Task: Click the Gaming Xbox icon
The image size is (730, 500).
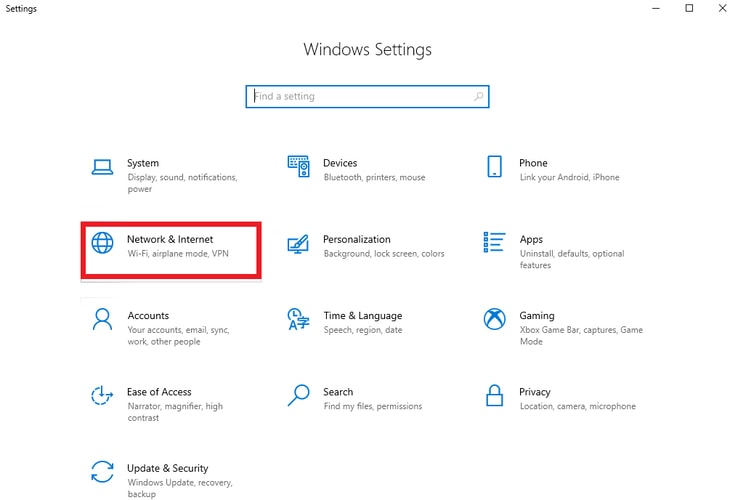Action: pyautogui.click(x=494, y=319)
